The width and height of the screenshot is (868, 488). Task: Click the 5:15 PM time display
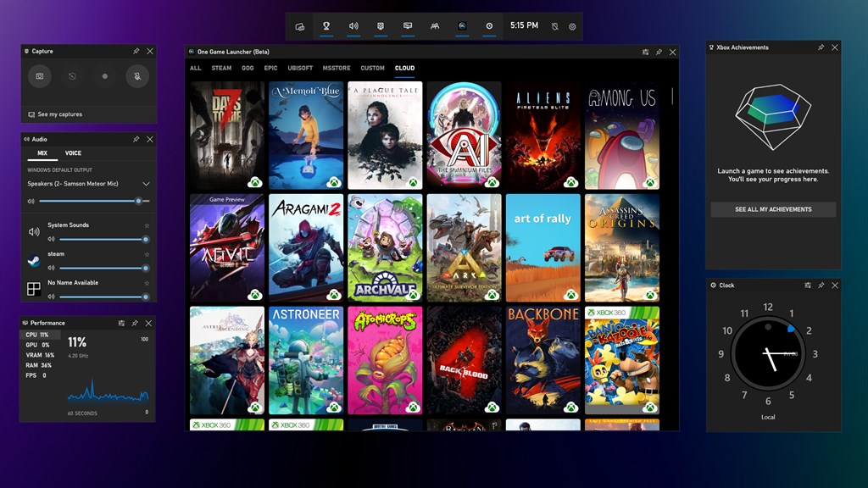click(x=524, y=25)
